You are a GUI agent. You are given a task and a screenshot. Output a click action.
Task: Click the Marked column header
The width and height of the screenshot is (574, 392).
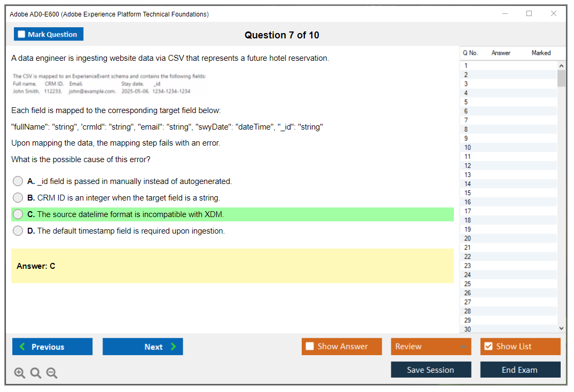coord(541,53)
